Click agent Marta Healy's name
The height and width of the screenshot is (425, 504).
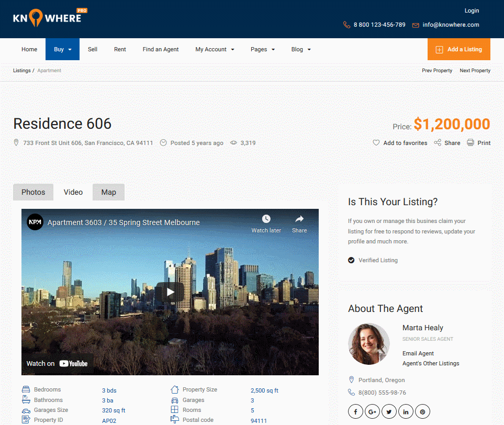[x=423, y=328]
